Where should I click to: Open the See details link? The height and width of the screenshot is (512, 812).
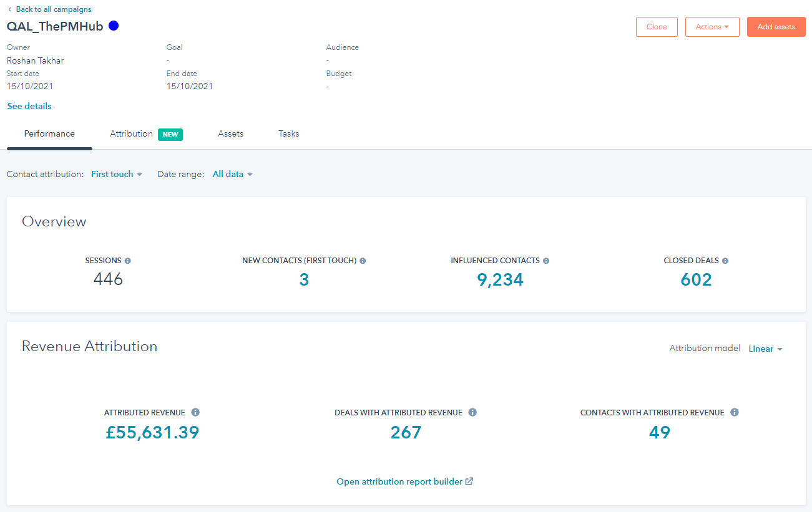pyautogui.click(x=29, y=107)
